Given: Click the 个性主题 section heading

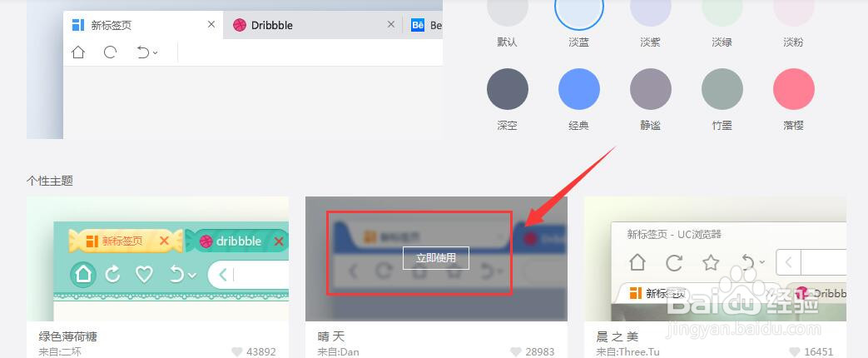Looking at the screenshot, I should coord(50,181).
